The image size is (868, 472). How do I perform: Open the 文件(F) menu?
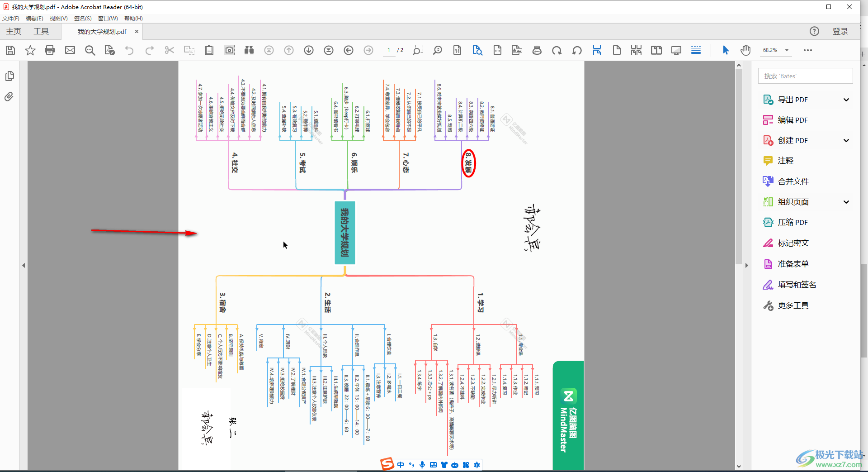click(x=11, y=19)
